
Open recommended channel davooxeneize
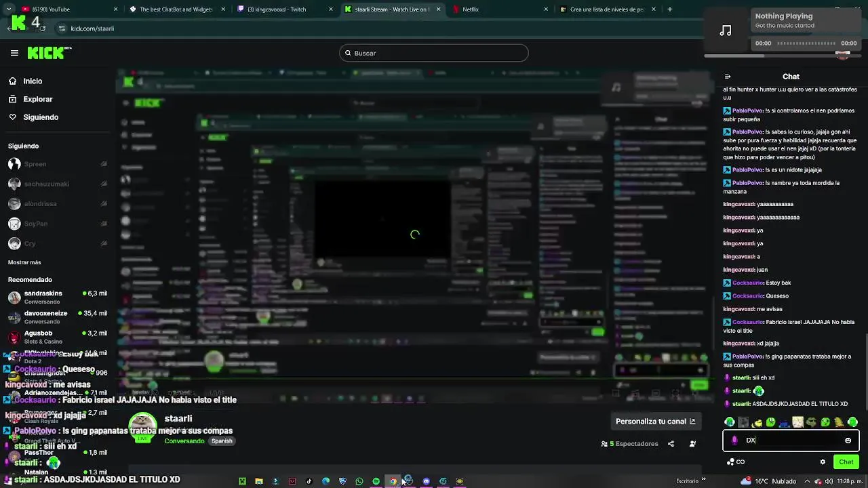[x=58, y=317]
